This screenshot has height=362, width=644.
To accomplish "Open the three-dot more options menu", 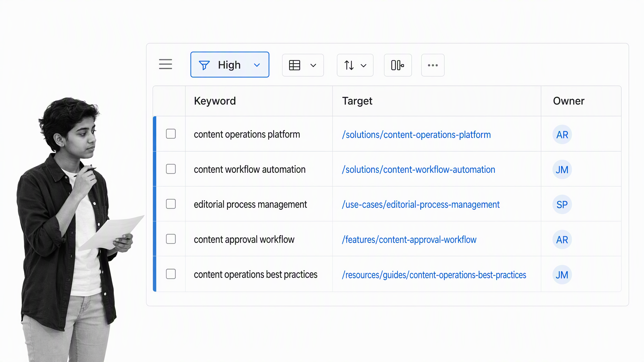I will point(433,65).
